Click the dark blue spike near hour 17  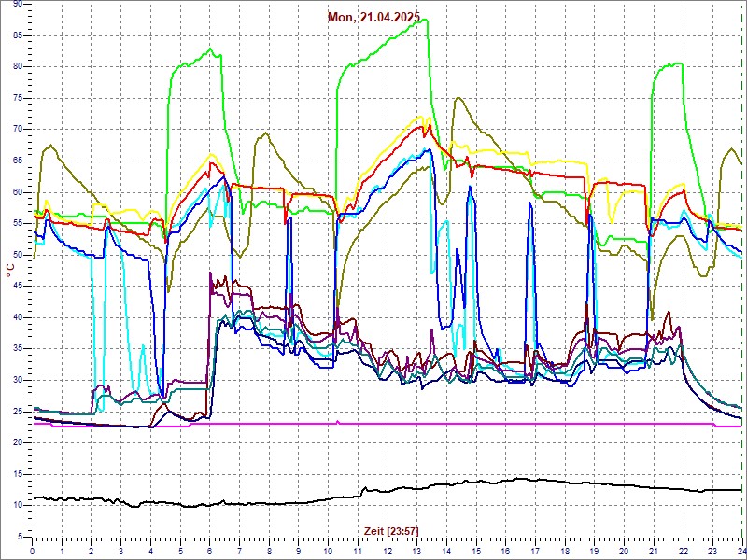pos(529,203)
